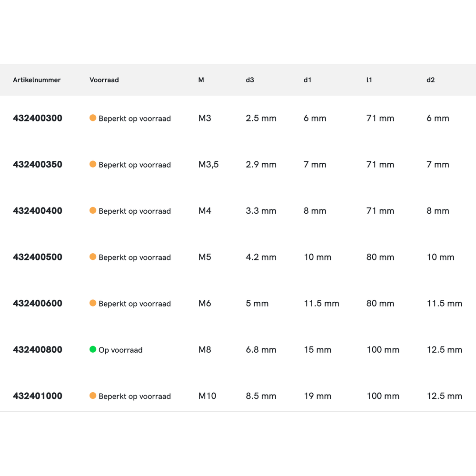
Task: Select article number 432400400
Action: coord(38,211)
